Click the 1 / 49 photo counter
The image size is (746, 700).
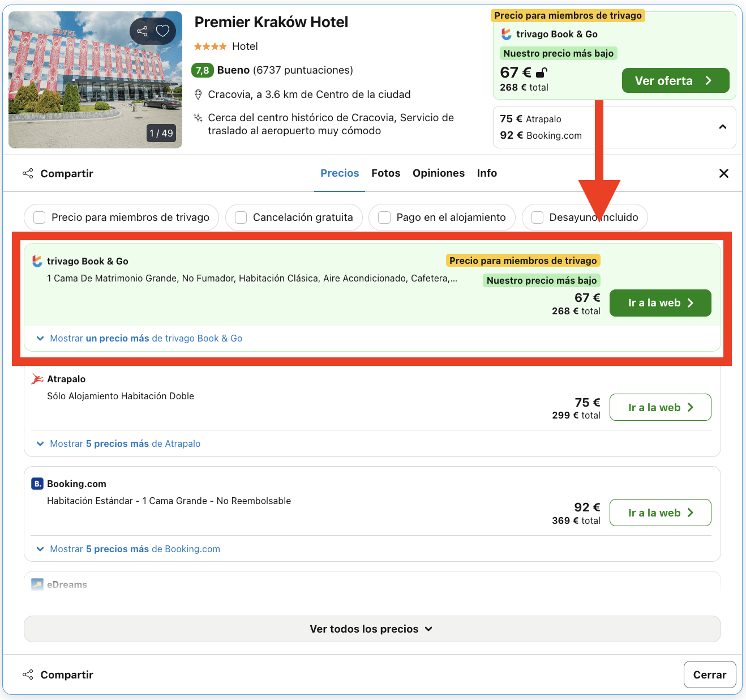[161, 133]
